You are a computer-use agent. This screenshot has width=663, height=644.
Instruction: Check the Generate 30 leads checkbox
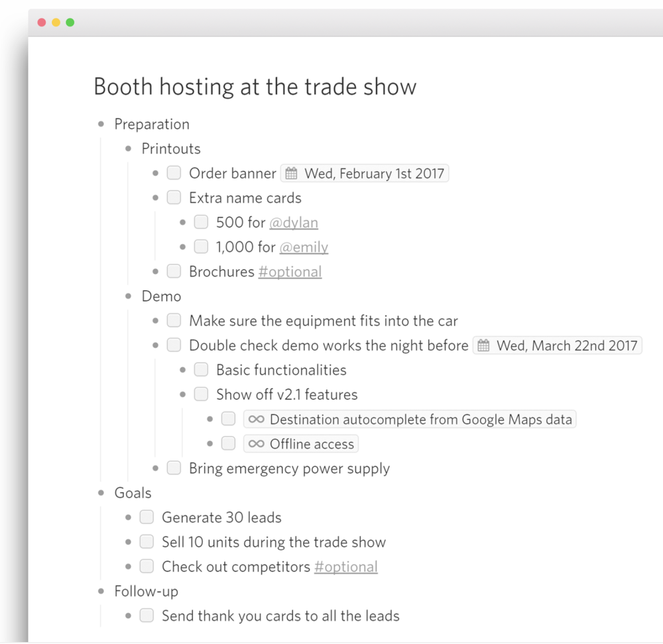pyautogui.click(x=147, y=517)
